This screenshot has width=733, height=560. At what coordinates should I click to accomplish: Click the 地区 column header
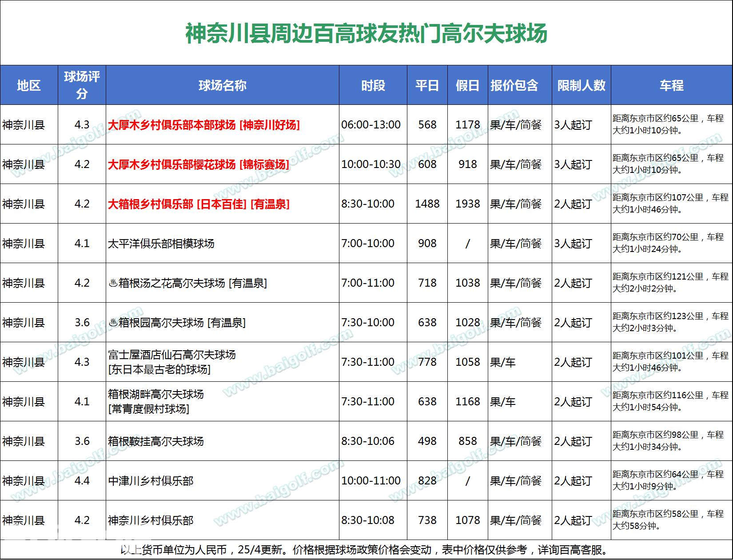[29, 85]
